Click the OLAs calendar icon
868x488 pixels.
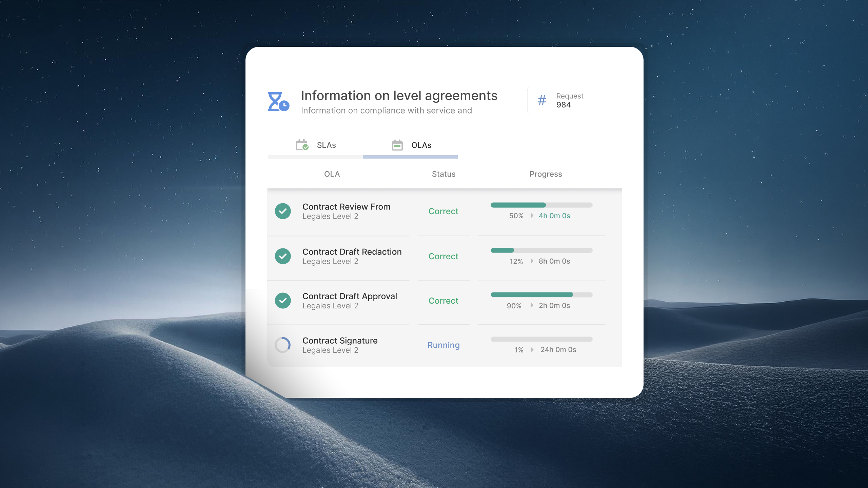point(397,145)
